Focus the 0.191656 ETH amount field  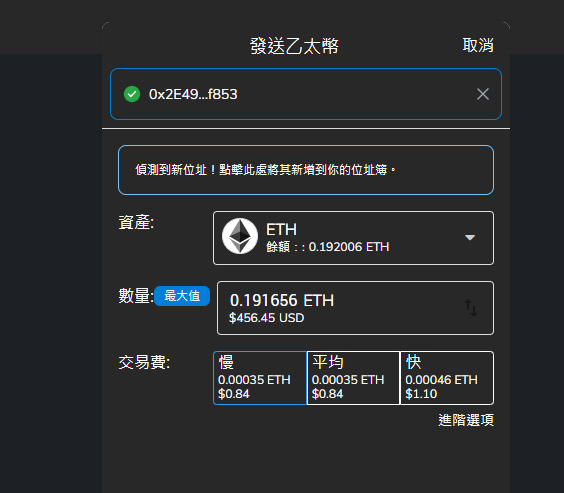[355, 308]
